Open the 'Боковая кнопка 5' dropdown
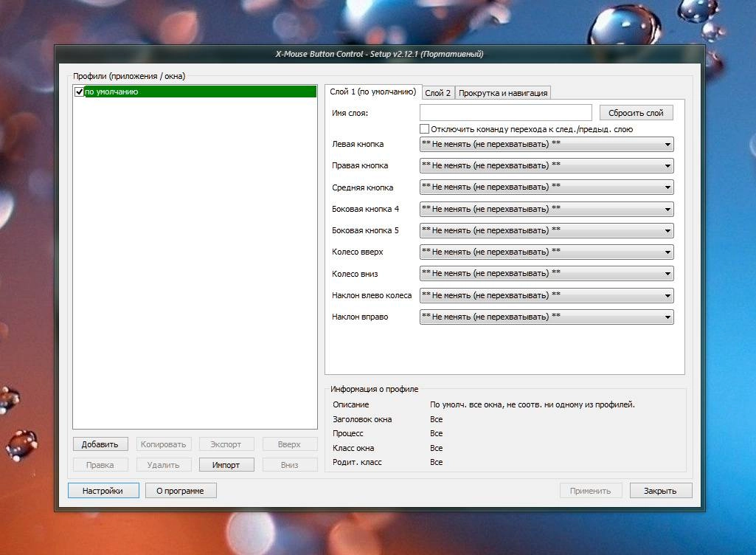 click(x=547, y=231)
